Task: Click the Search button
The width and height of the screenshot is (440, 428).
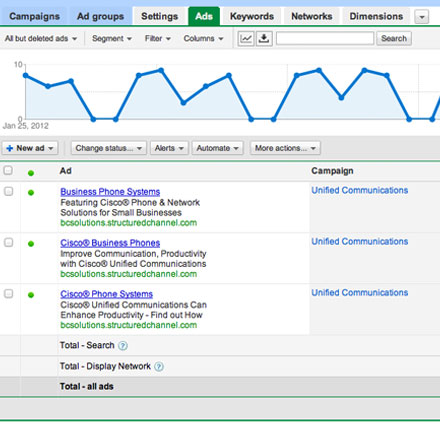Action: 394,39
